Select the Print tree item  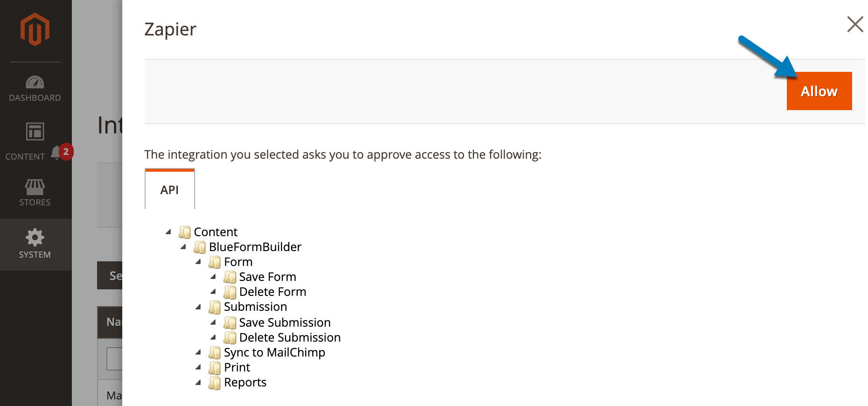pyautogui.click(x=237, y=367)
